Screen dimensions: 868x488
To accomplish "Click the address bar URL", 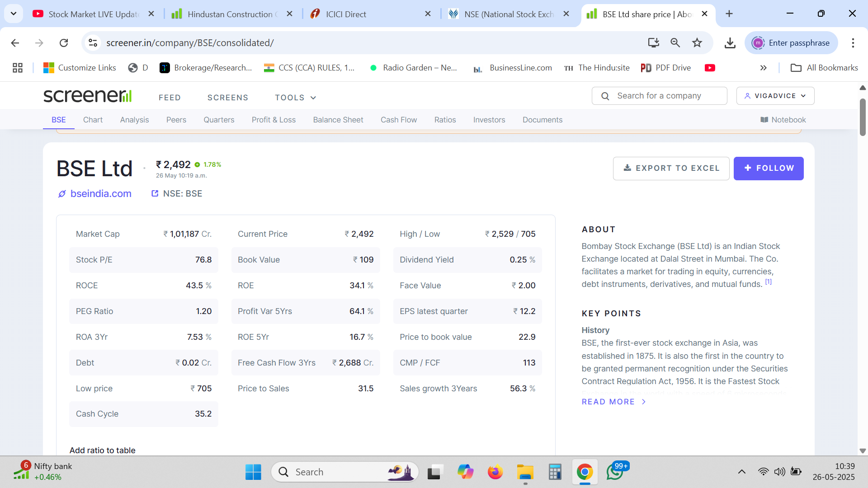I will tap(190, 43).
